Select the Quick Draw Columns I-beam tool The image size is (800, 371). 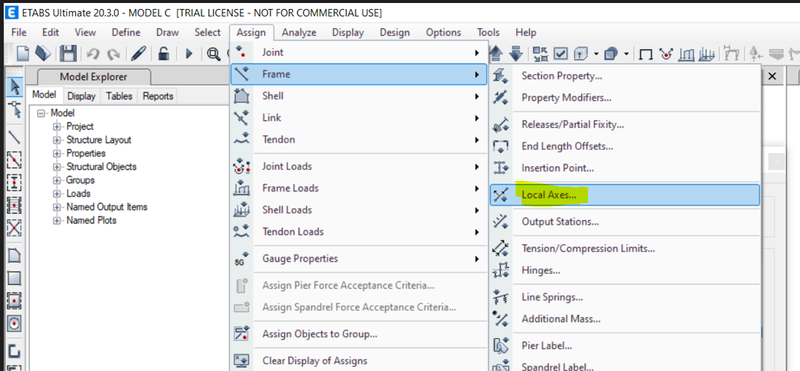click(x=14, y=182)
